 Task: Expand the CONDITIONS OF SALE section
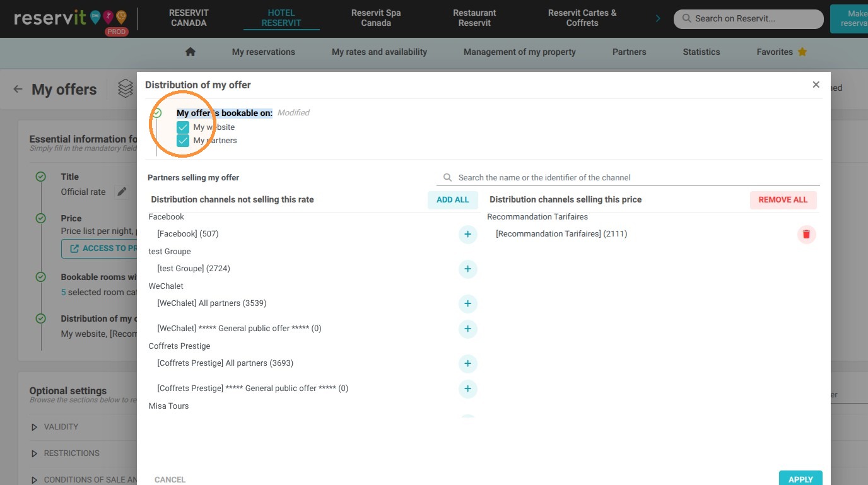tap(84, 480)
